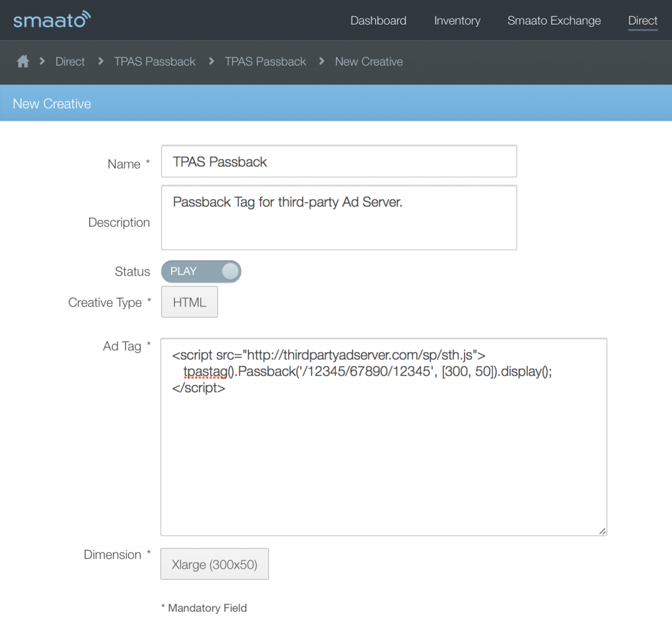Click the Ad Tag label
672x629 pixels.
(121, 346)
